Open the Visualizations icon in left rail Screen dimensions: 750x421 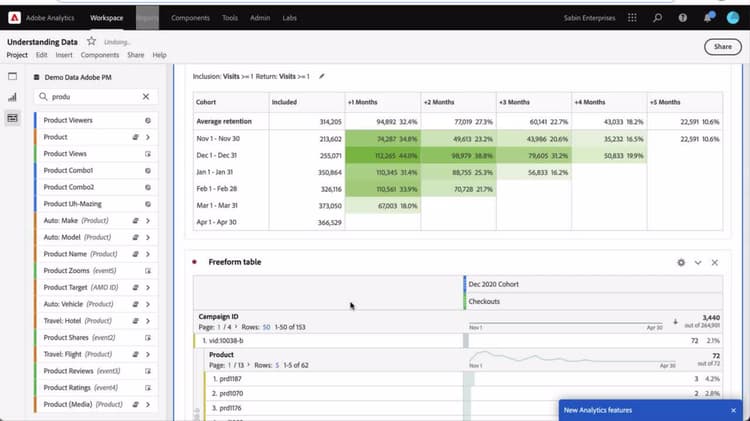pyautogui.click(x=12, y=97)
